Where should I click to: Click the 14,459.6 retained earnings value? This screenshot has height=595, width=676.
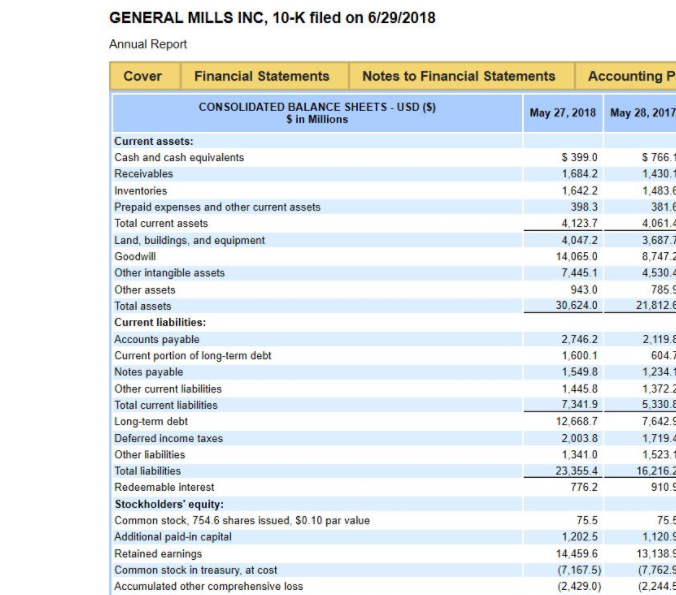coord(576,554)
